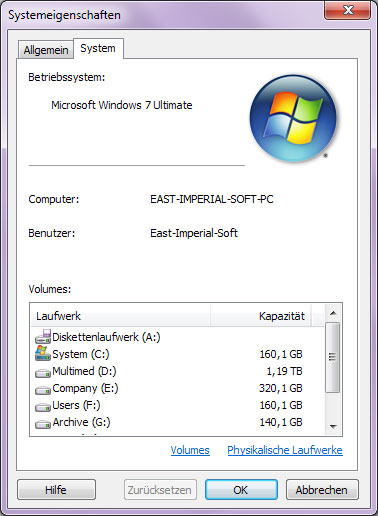Click the 320,1 GB capacity value
This screenshot has width=378, height=516.
coord(281,388)
